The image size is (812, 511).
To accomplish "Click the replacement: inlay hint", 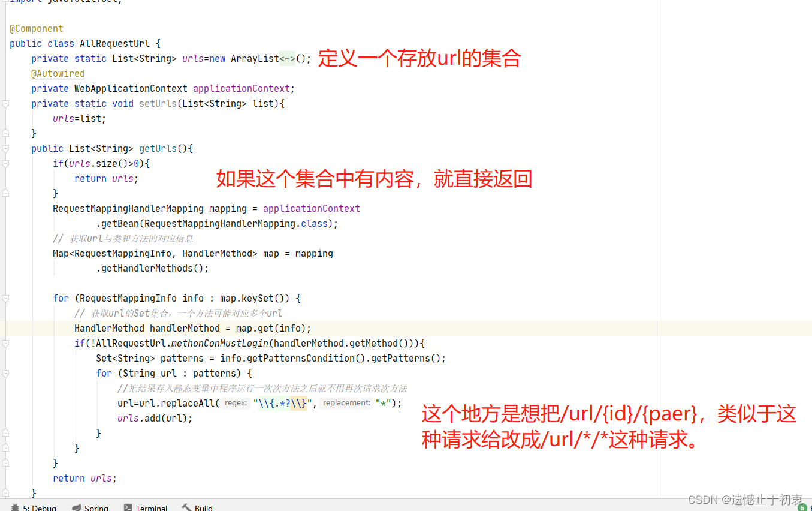I will pyautogui.click(x=346, y=403).
